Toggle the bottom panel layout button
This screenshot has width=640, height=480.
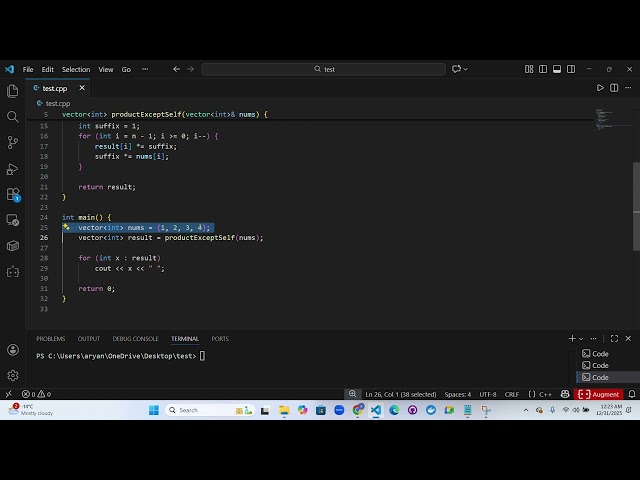point(557,69)
